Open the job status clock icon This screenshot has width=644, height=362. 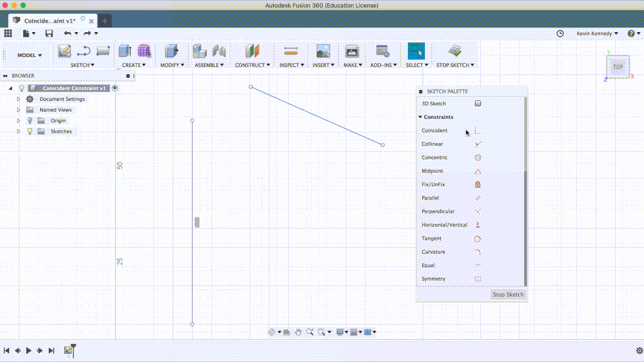(560, 33)
